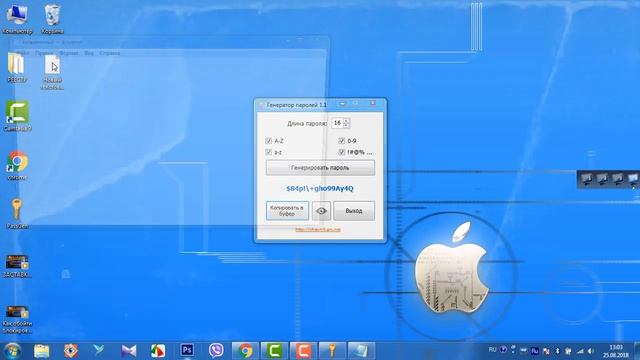Open the network signal tray icon
This screenshot has width=640, height=360.
click(580, 351)
